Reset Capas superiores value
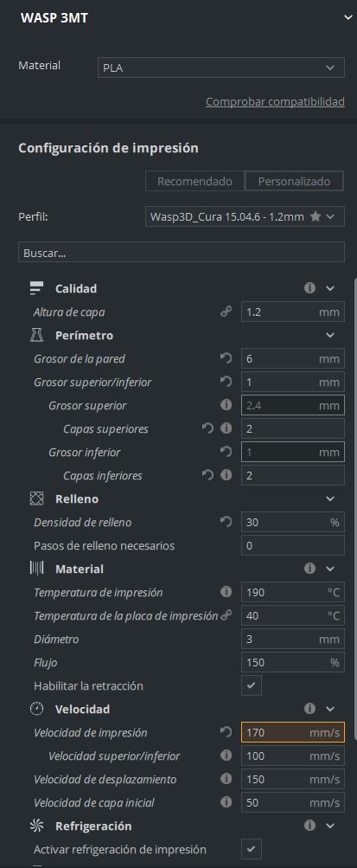The height and width of the screenshot is (868, 357). 207,428
